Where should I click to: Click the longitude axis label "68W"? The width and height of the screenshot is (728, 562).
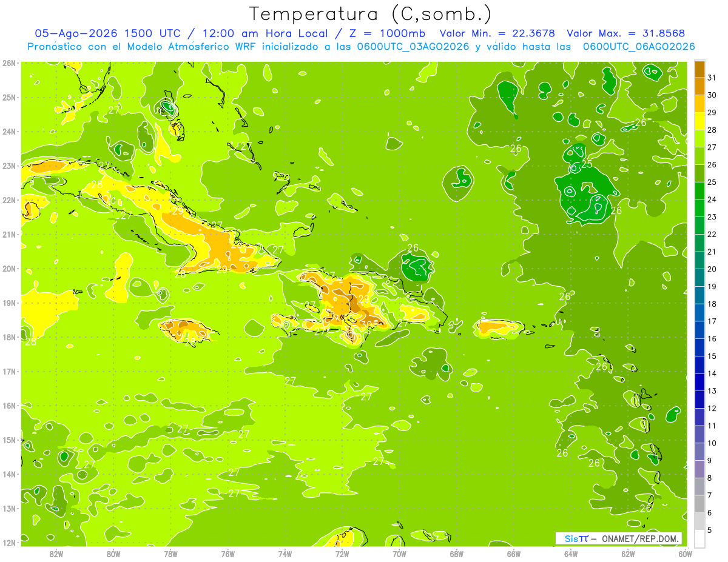456,554
